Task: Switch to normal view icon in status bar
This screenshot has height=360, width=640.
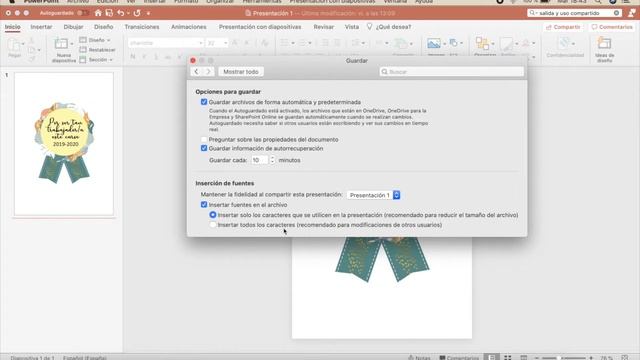Action: (492, 358)
